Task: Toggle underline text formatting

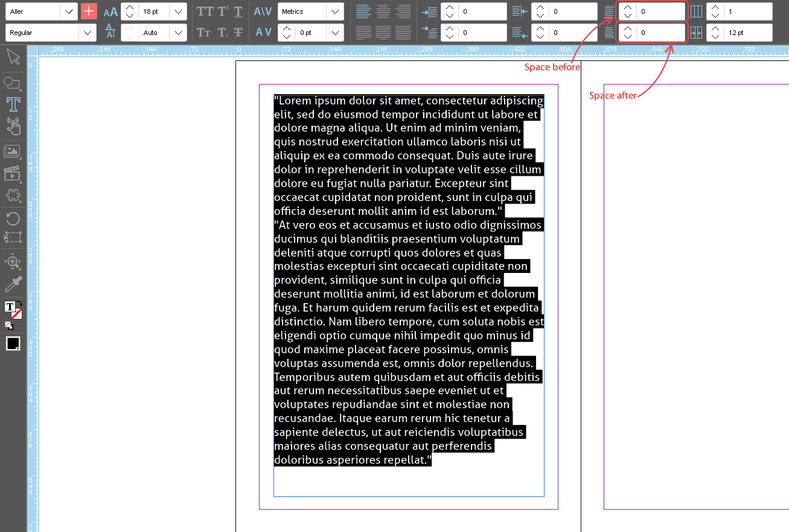Action: [238, 11]
